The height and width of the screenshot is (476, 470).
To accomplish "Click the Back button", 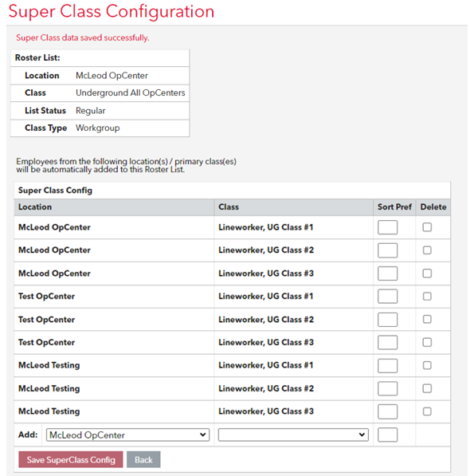I will point(143,459).
